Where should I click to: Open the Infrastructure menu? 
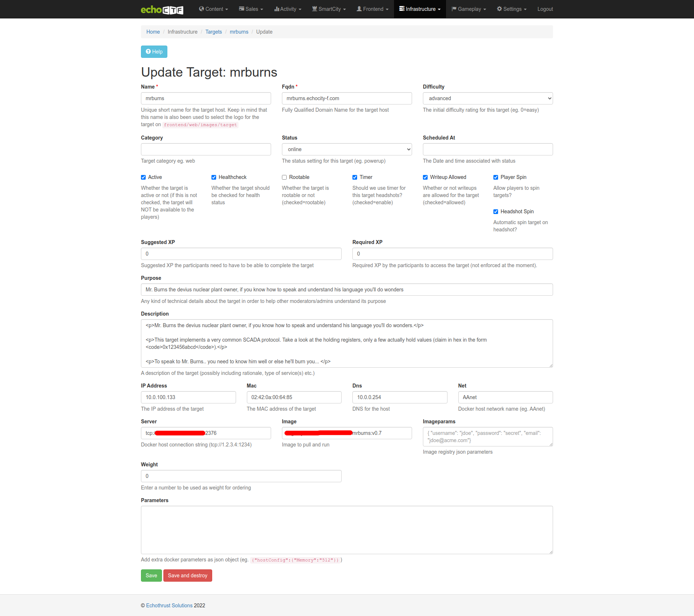(x=420, y=9)
